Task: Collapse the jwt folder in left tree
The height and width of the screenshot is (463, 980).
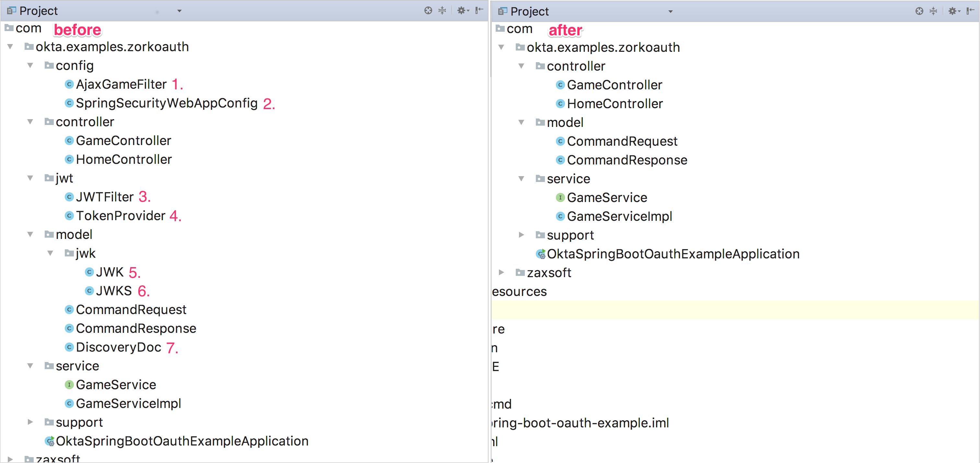Action: pyautogui.click(x=30, y=178)
